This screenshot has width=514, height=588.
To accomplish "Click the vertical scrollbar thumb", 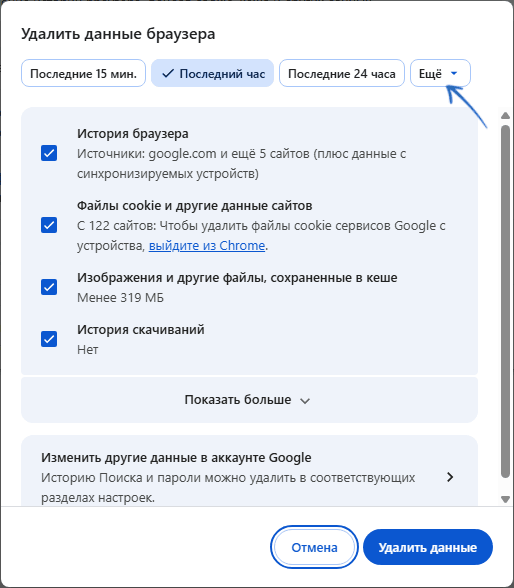I will point(505,302).
